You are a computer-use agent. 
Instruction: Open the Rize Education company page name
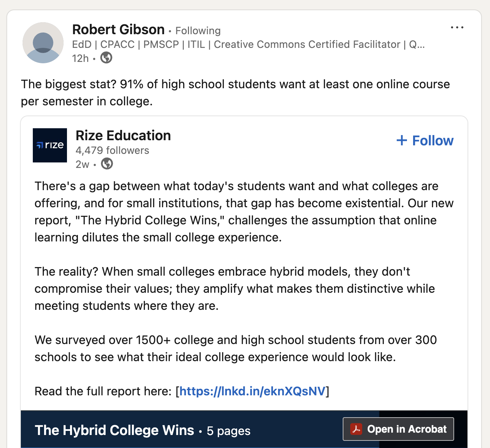pyautogui.click(x=123, y=136)
